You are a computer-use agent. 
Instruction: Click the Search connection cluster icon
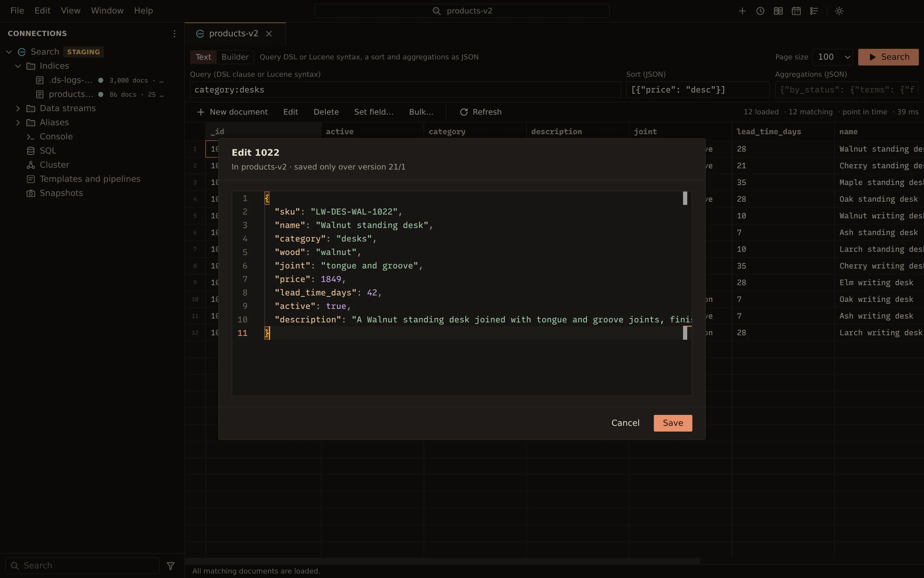pyautogui.click(x=22, y=52)
